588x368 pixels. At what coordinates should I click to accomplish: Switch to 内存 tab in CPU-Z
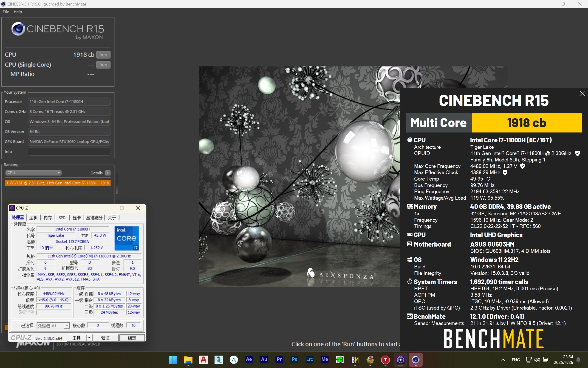pyautogui.click(x=48, y=218)
